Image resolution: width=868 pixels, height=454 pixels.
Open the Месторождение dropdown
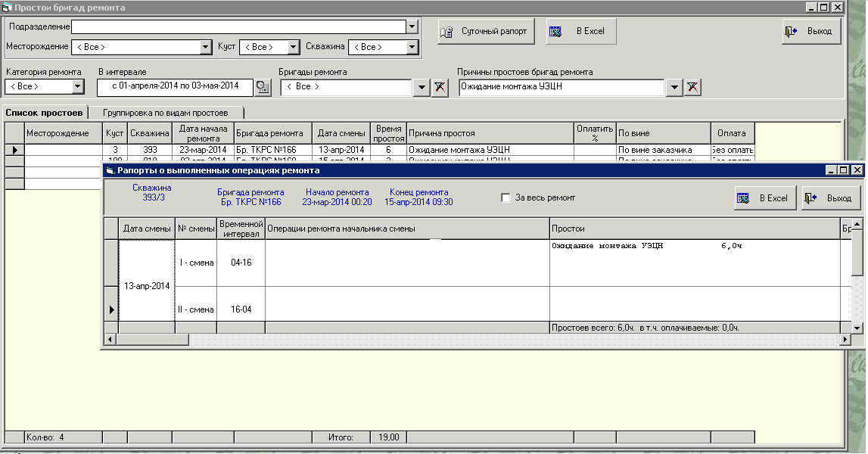pos(205,47)
